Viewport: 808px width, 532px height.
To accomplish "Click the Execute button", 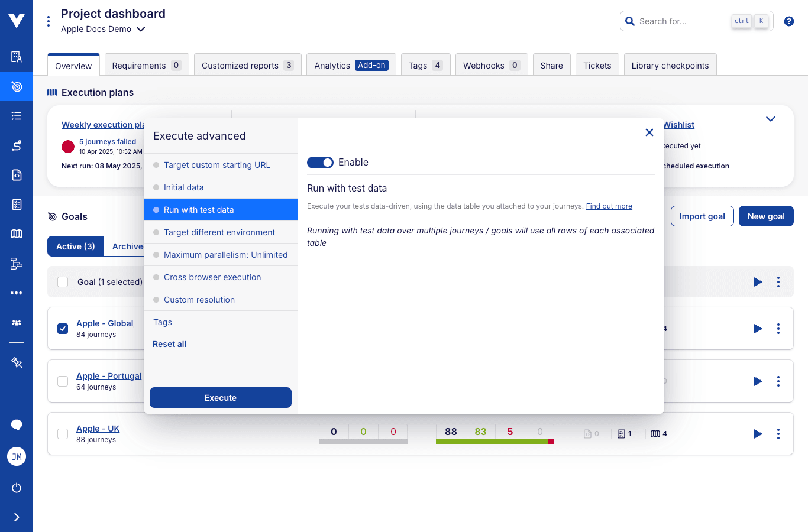I will [x=220, y=397].
